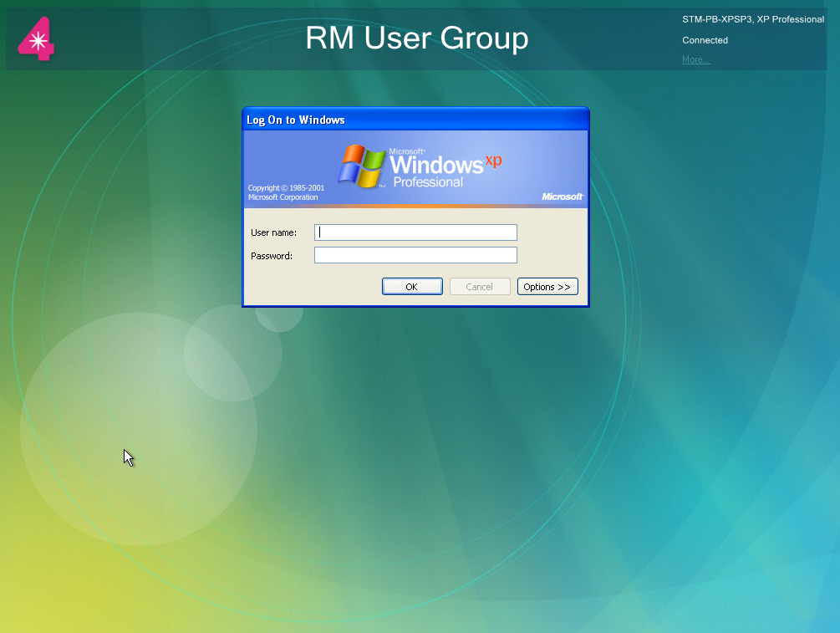Focus the User name input field
The width and height of the screenshot is (840, 633).
click(x=415, y=232)
